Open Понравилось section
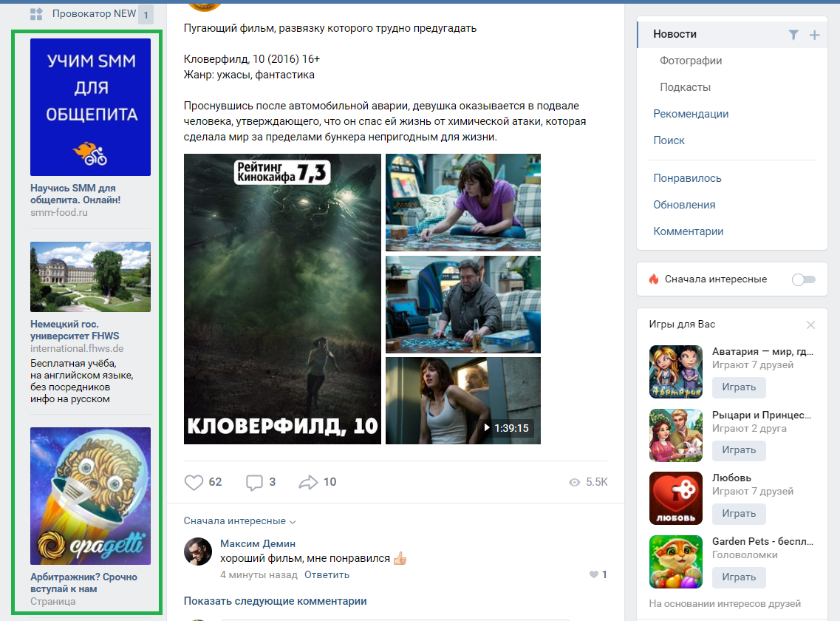840x621 pixels. point(687,178)
